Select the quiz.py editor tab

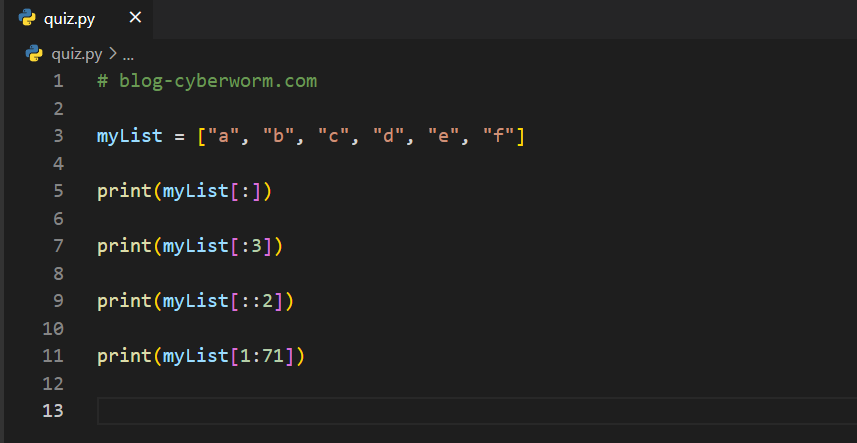tap(70, 18)
